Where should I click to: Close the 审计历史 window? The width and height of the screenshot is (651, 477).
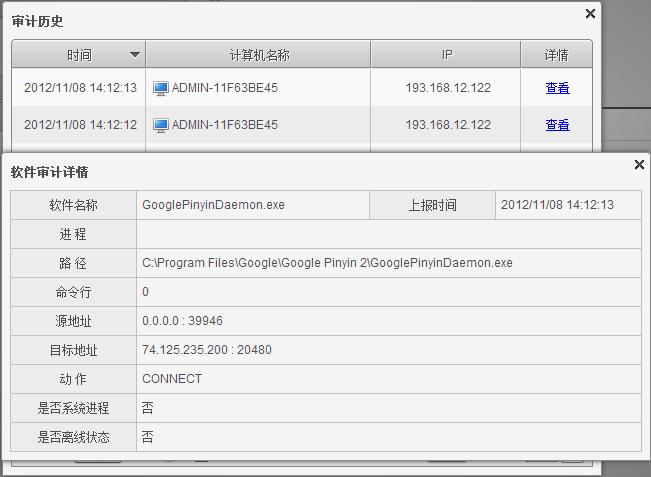pos(590,14)
